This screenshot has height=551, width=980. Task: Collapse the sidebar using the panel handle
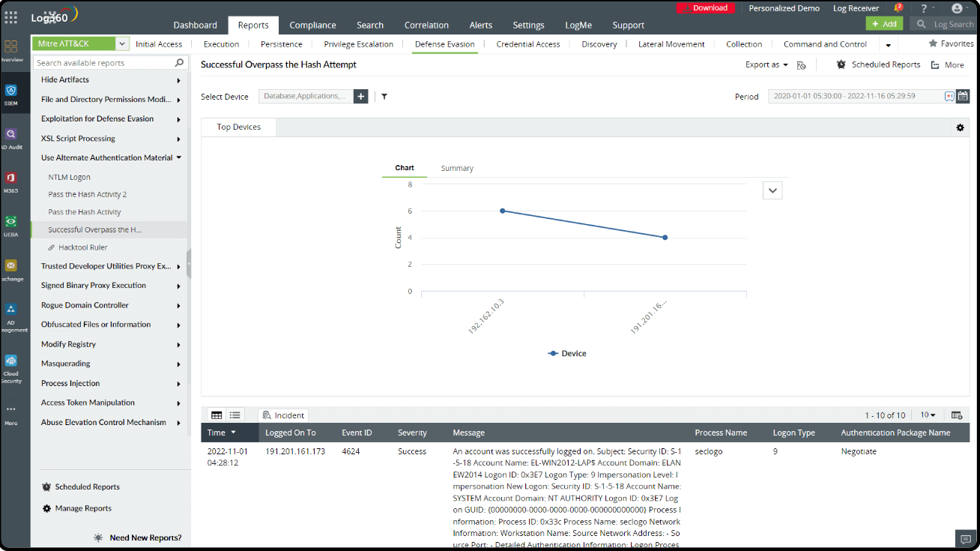189,264
